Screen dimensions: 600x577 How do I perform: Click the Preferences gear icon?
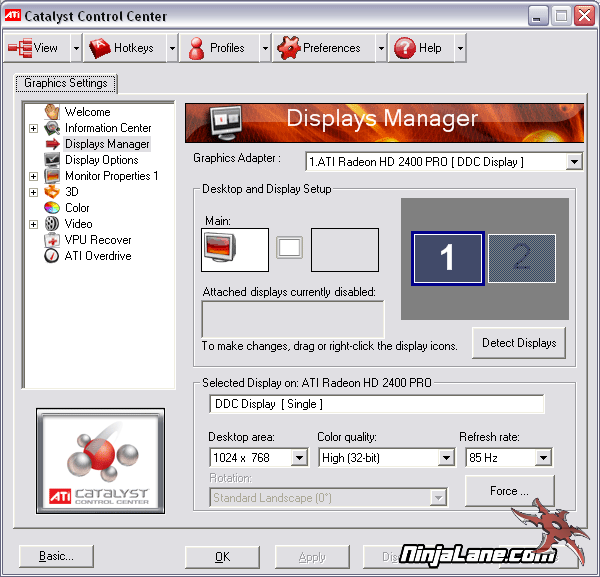point(289,48)
